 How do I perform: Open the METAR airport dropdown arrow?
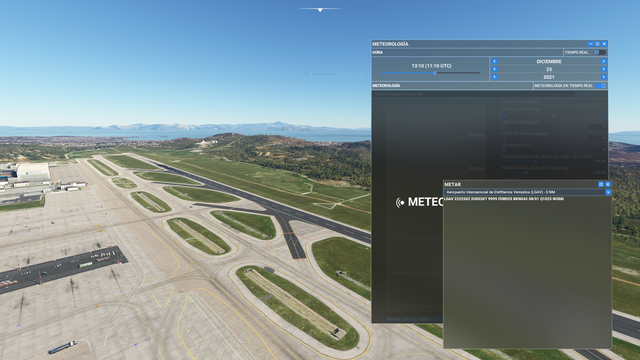point(608,192)
